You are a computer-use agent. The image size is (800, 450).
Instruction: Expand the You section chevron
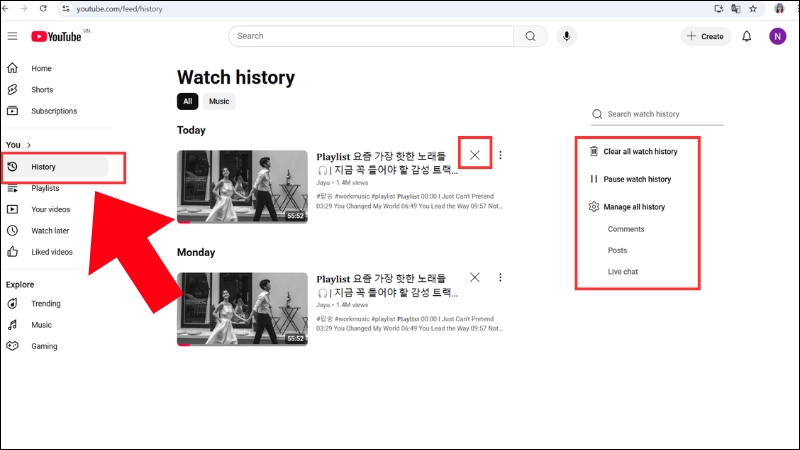click(x=29, y=145)
